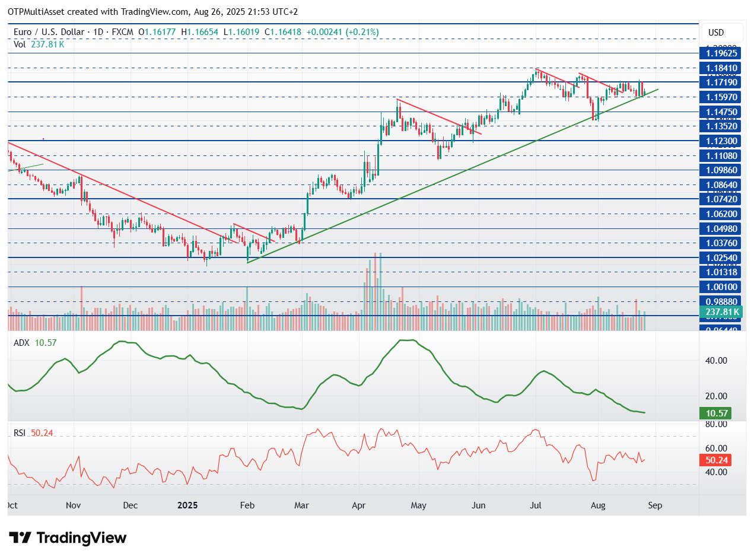Image resolution: width=754 pixels, height=560 pixels.
Task: Click the May label on time axis
Action: (418, 505)
